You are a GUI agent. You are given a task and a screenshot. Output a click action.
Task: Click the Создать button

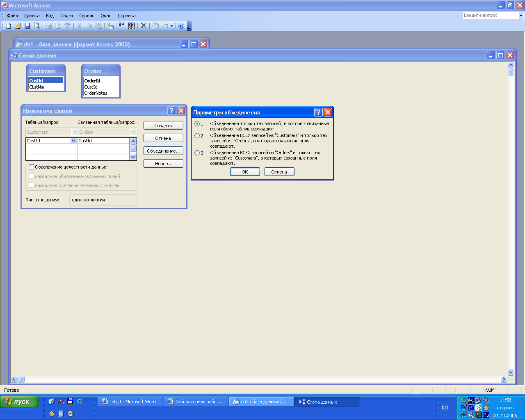point(163,126)
